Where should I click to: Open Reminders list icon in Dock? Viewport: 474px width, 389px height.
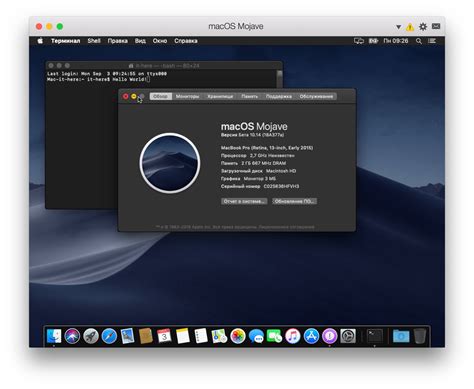tap(201, 336)
